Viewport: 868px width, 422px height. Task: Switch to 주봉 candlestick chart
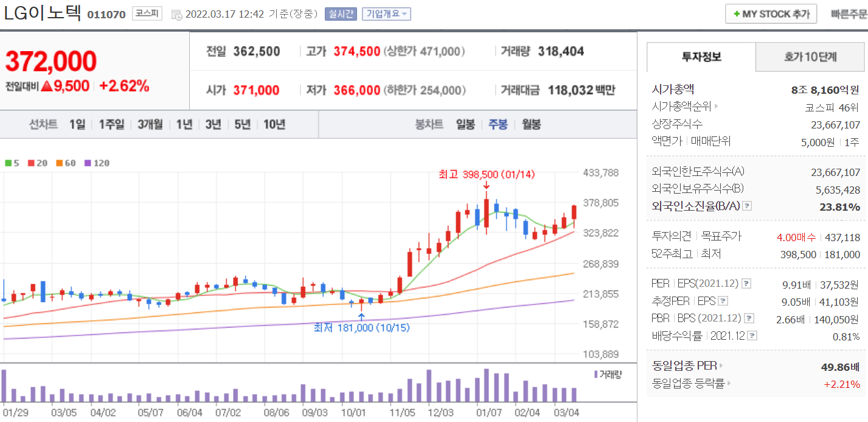[x=498, y=124]
